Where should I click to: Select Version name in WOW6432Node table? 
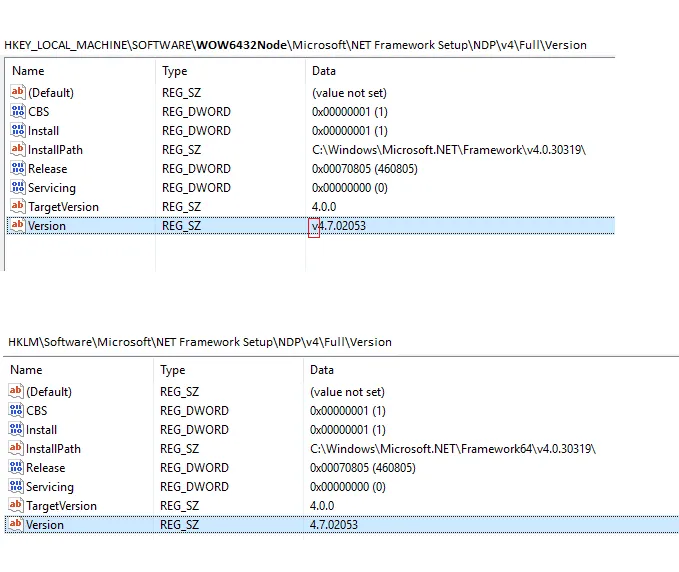click(47, 226)
